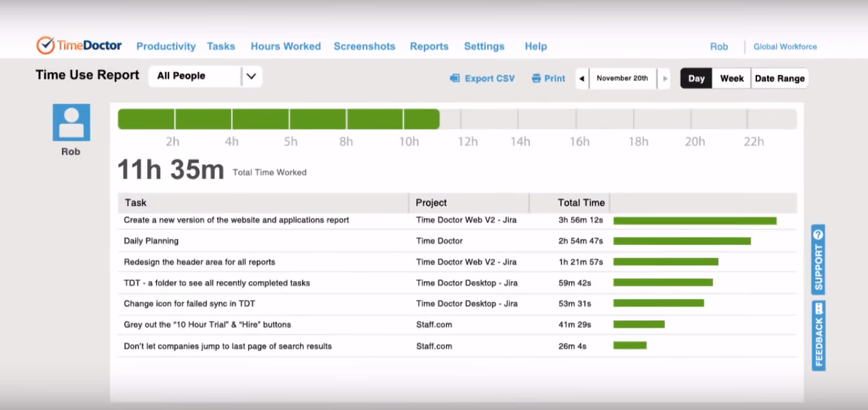Click Staff.com project in 41m 29s row

[x=434, y=325]
